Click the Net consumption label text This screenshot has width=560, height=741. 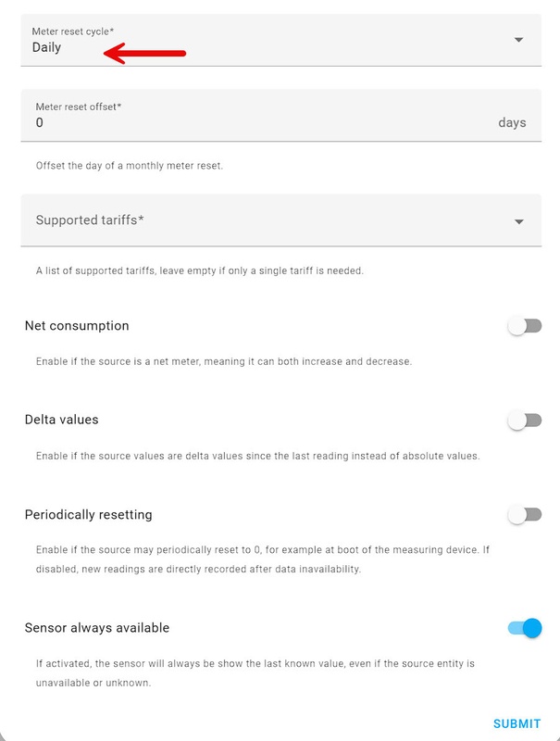tap(77, 326)
